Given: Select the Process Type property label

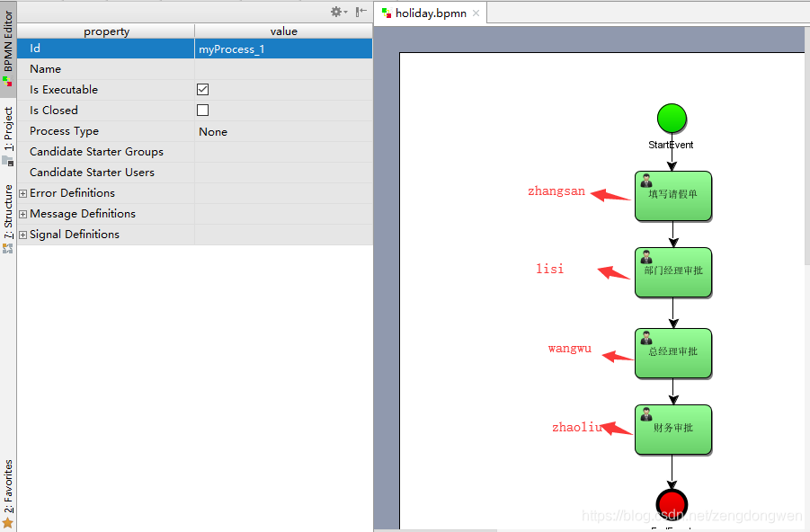Looking at the screenshot, I should click(64, 131).
